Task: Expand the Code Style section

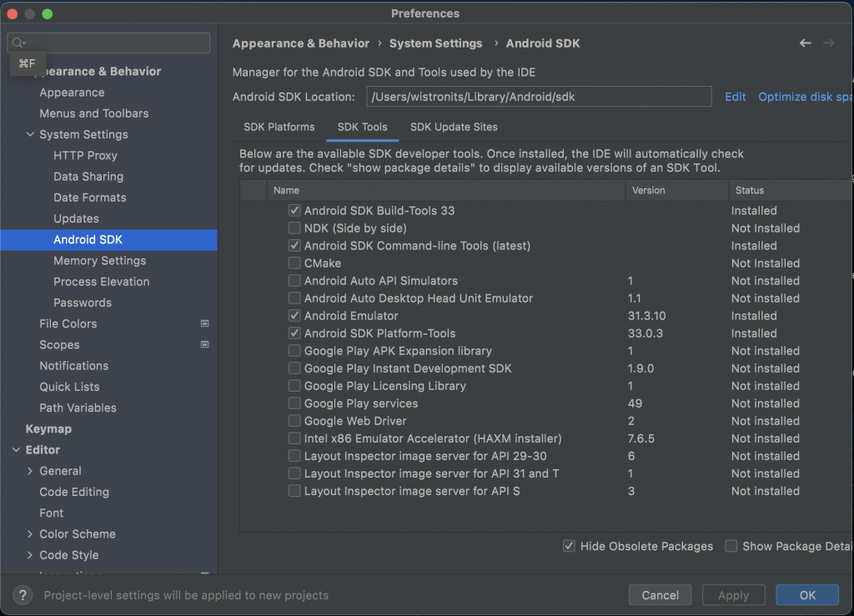Action: point(30,555)
